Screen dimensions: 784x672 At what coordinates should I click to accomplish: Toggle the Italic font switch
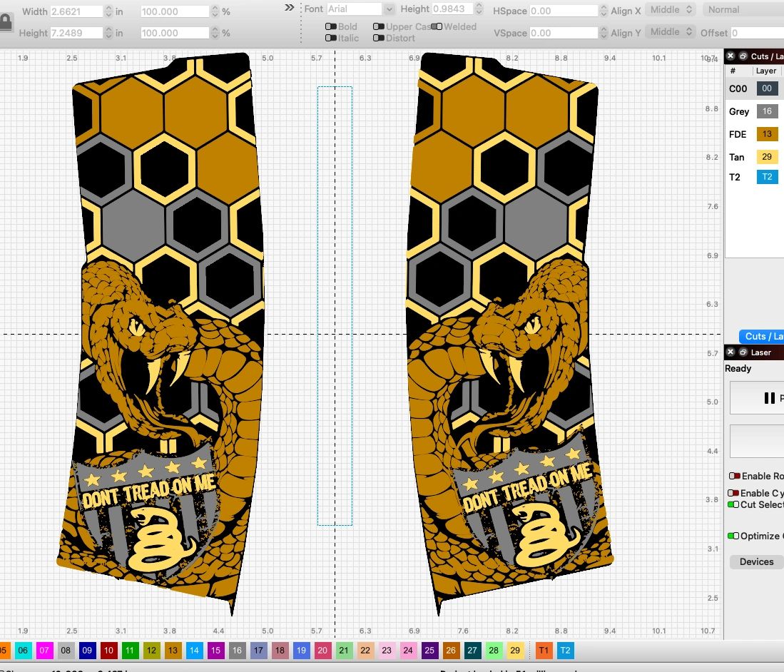[x=331, y=38]
